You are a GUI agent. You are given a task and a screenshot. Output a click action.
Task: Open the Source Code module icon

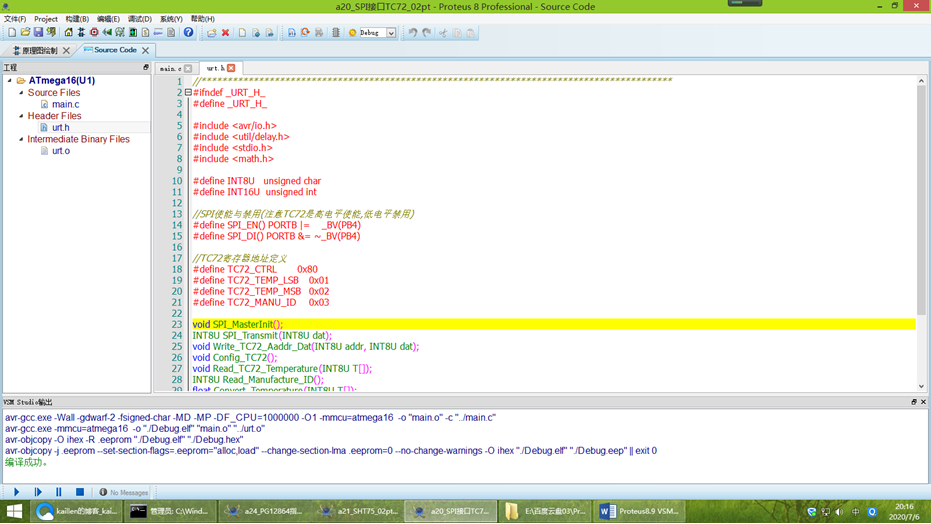point(158,33)
